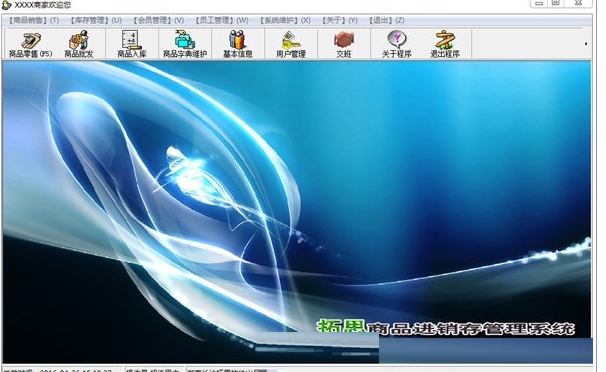Choose the 退出程序 exit program icon
The image size is (606, 372).
point(445,45)
